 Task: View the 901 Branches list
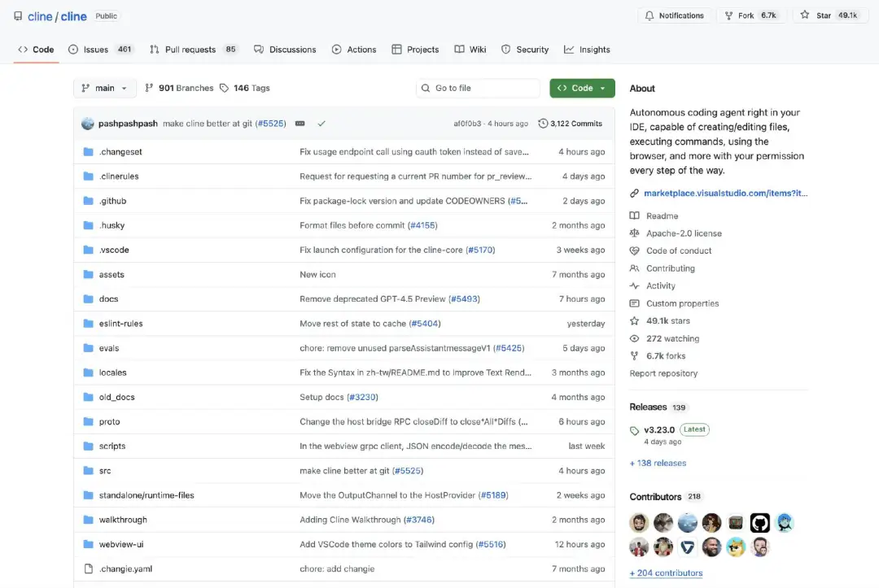point(179,88)
